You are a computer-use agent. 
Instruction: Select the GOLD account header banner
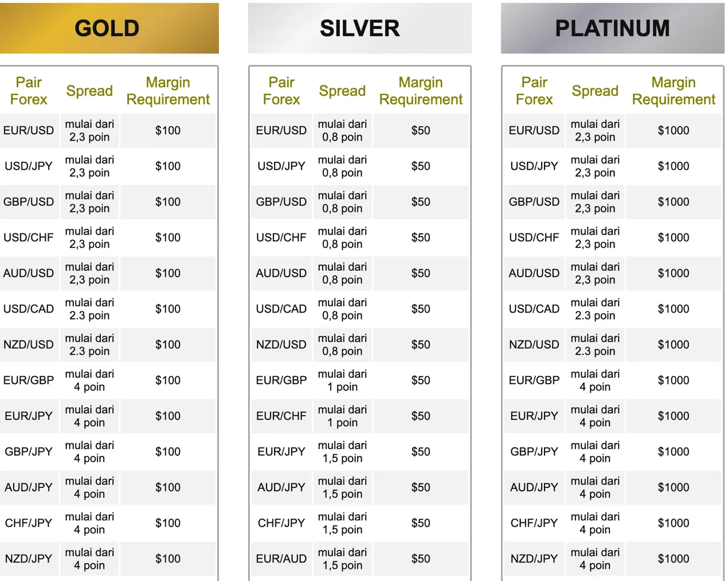point(109,28)
